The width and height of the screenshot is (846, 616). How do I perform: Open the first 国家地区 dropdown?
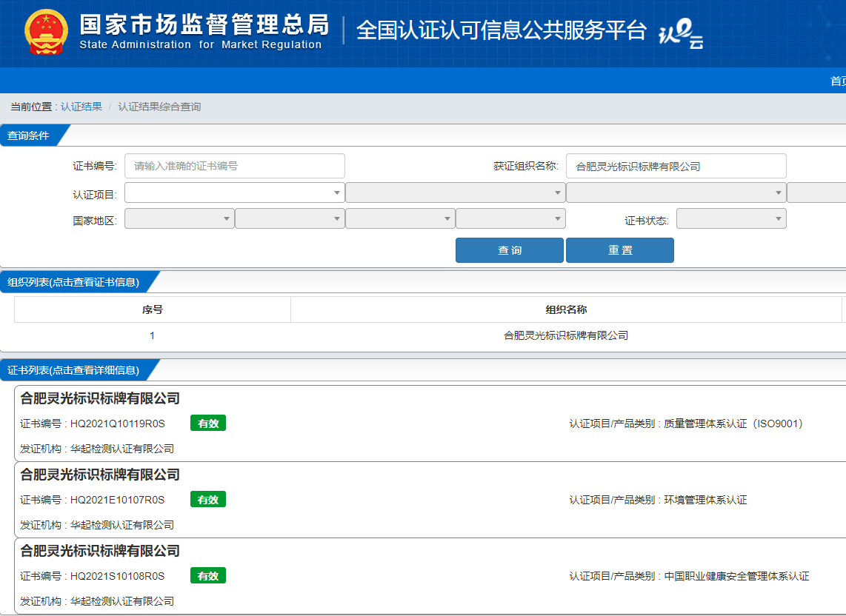click(x=180, y=218)
